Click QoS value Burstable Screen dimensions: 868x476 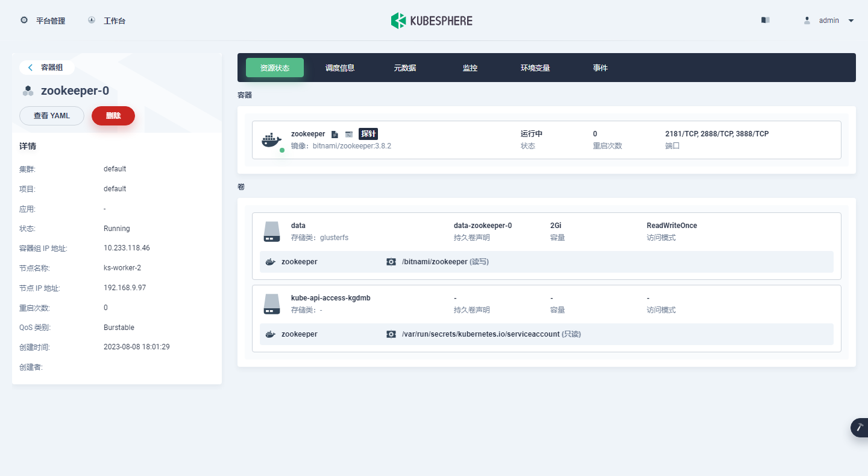(119, 328)
